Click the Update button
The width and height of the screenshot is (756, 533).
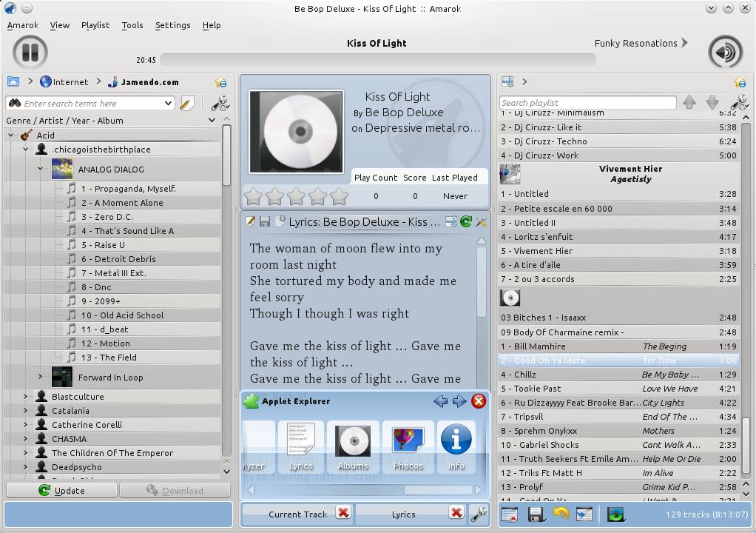click(x=61, y=490)
